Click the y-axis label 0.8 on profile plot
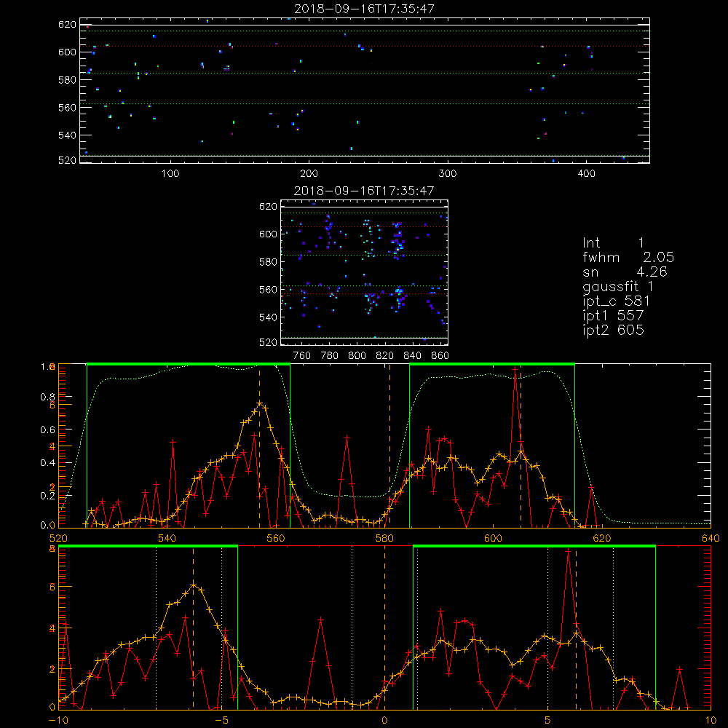 click(x=47, y=397)
